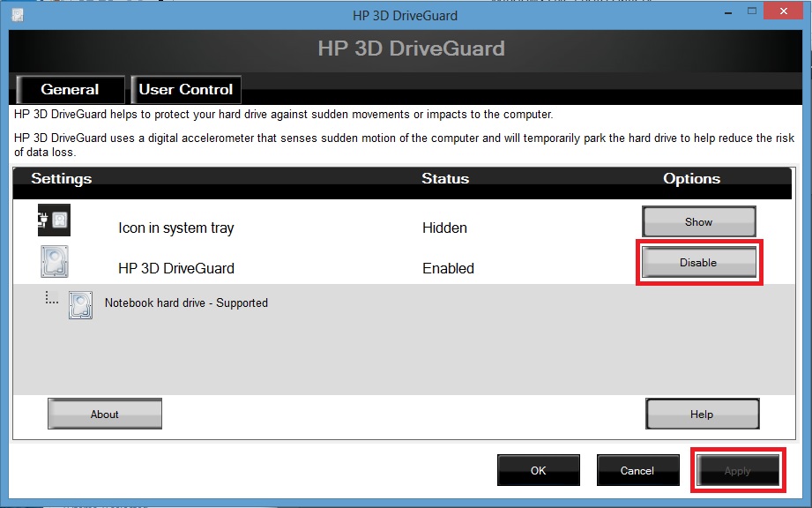812x508 pixels.
Task: Click the Status column header
Action: tap(445, 179)
